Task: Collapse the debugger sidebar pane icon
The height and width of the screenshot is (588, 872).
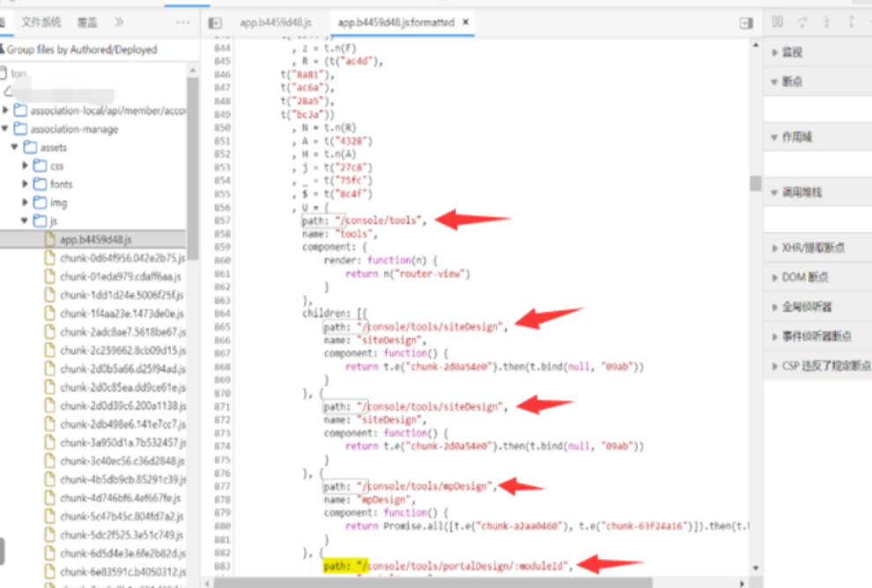Action: pyautogui.click(x=746, y=22)
